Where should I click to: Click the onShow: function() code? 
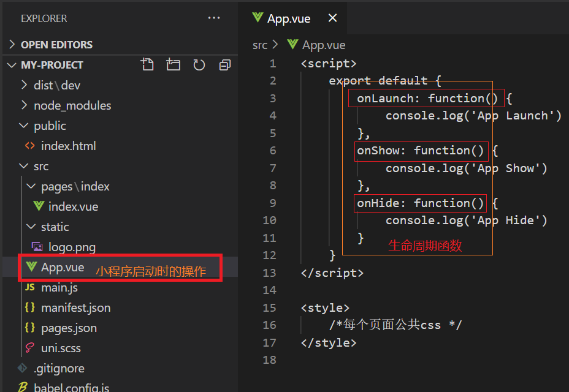pyautogui.click(x=420, y=151)
